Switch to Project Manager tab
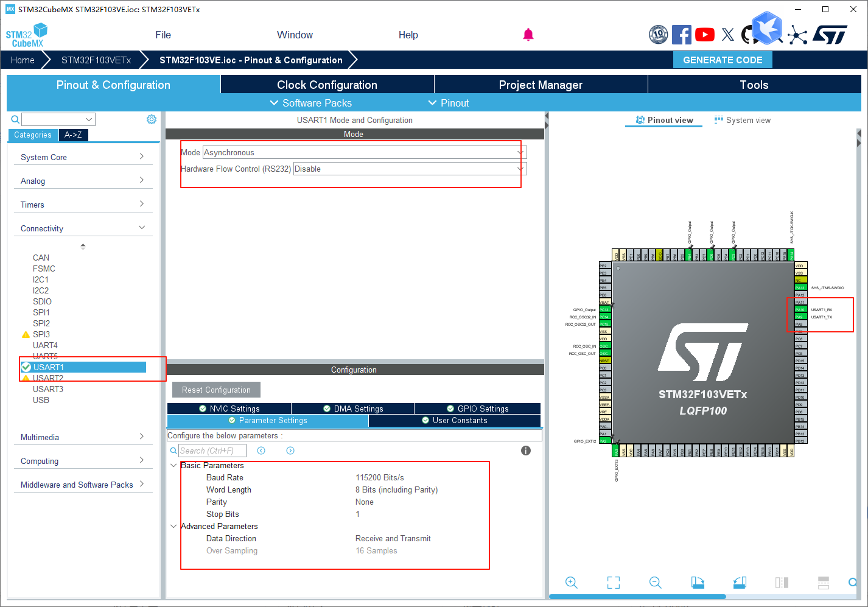The image size is (868, 607). pos(541,85)
